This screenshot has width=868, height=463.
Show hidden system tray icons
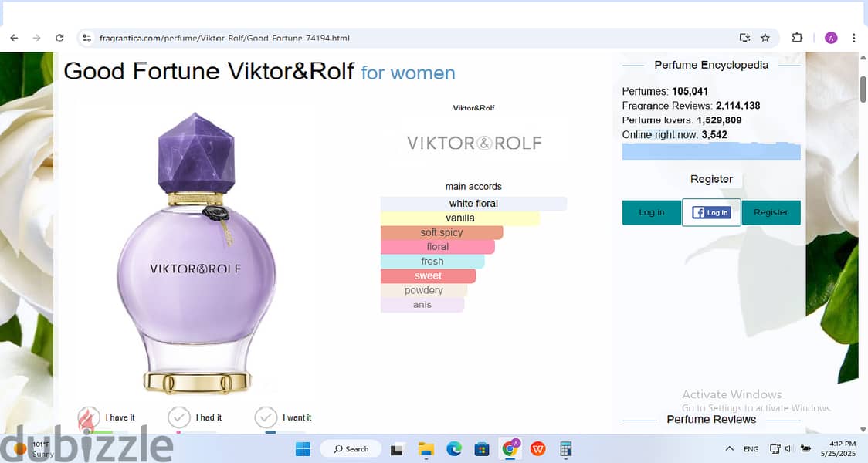pos(730,448)
